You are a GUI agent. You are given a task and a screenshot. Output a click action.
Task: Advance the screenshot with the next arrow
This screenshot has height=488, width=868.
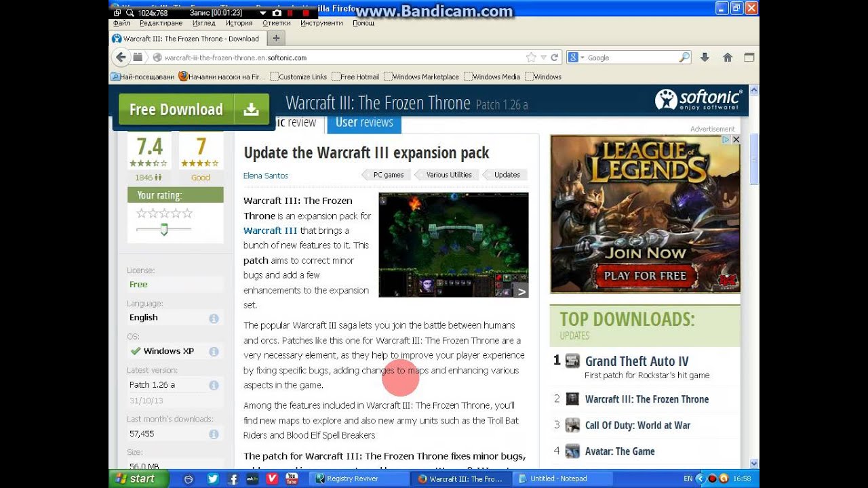(521, 291)
